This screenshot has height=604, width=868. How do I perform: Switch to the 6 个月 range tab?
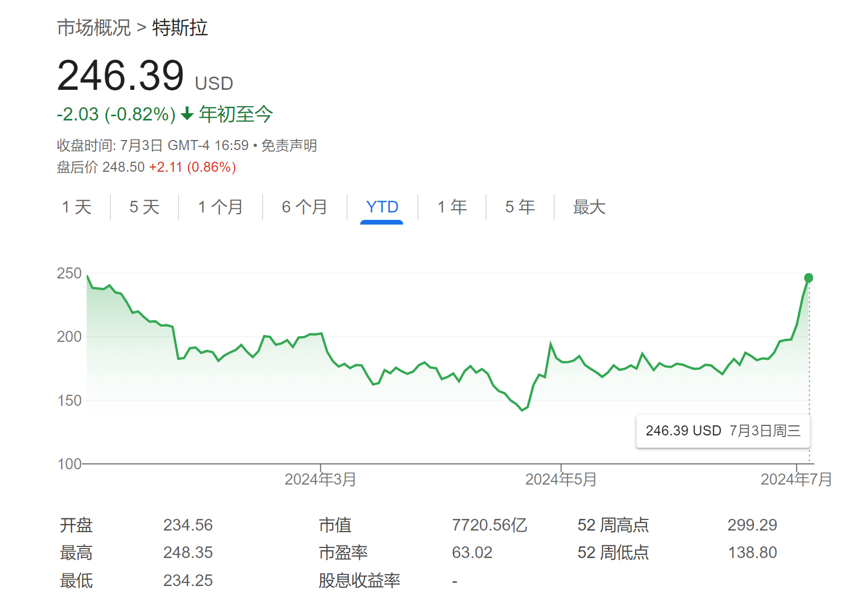[304, 207]
